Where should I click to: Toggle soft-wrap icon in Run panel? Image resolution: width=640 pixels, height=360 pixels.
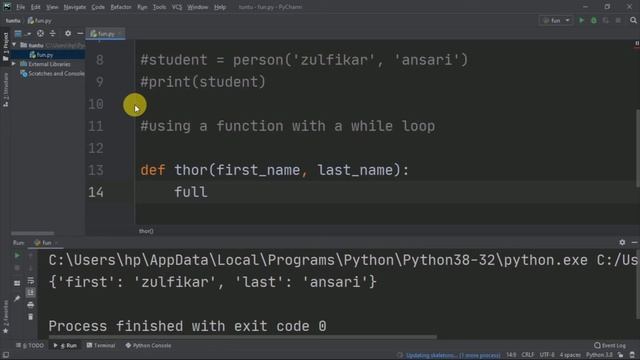(31, 281)
